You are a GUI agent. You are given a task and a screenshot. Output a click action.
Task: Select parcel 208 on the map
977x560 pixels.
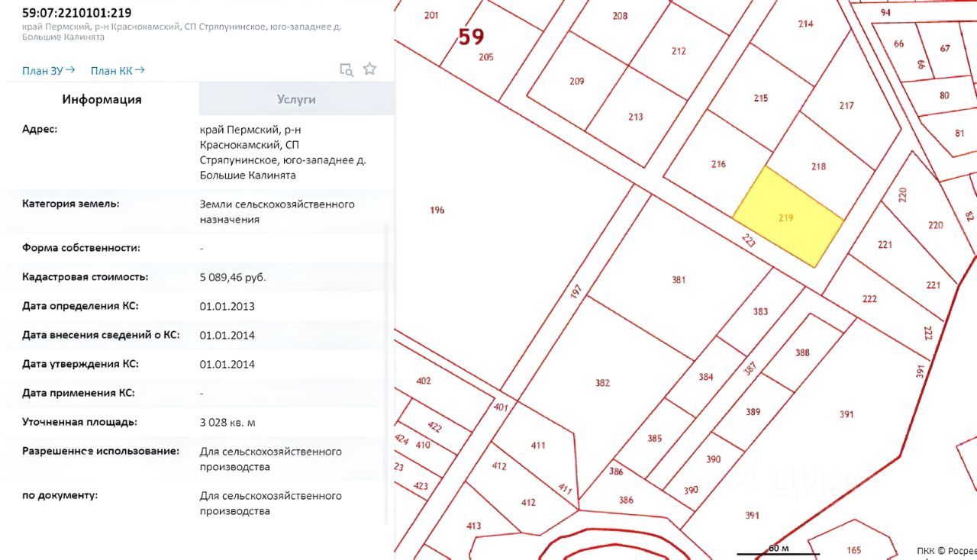point(620,16)
